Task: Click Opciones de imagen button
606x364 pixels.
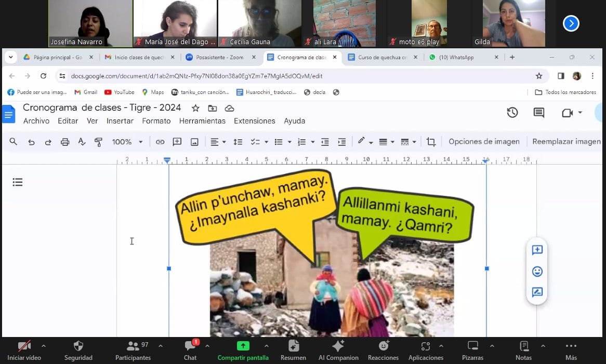Action: tap(484, 142)
